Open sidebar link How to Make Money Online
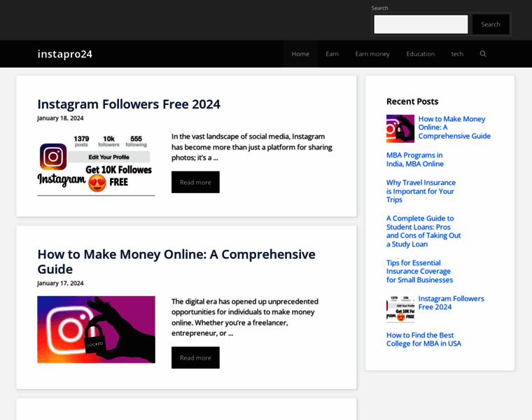Viewport: 532px width, 420px height. (x=454, y=127)
